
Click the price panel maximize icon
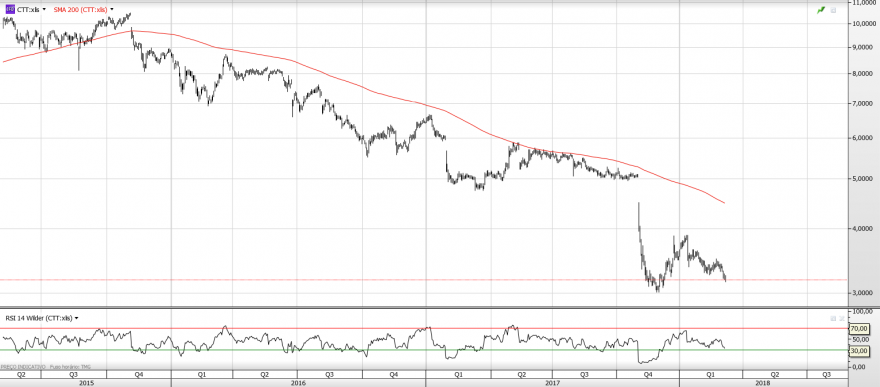[833, 10]
